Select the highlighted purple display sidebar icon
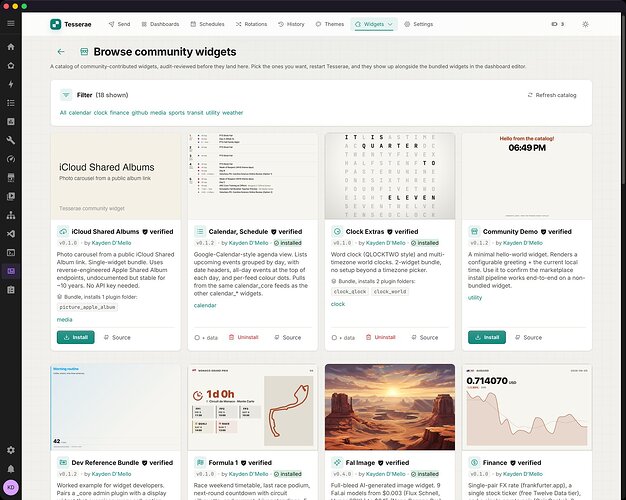 pyautogui.click(x=11, y=271)
